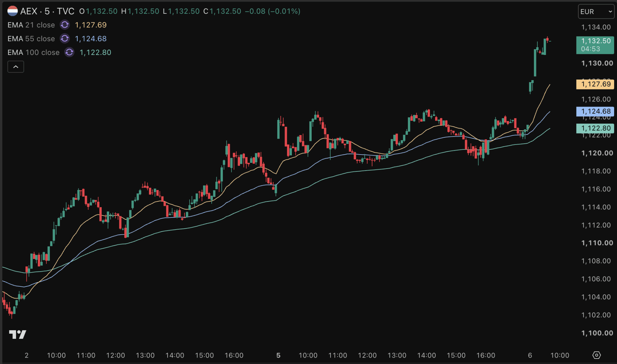Open chart settings hexagon icon at bottom right
The height and width of the screenshot is (364, 617).
pyautogui.click(x=597, y=355)
